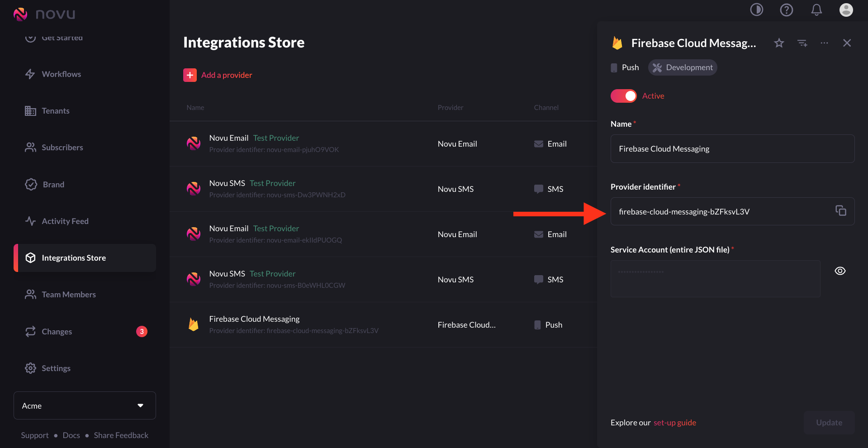The image size is (868, 448).
Task: Click Firebase flame icon in panel header
Action: [x=617, y=43]
